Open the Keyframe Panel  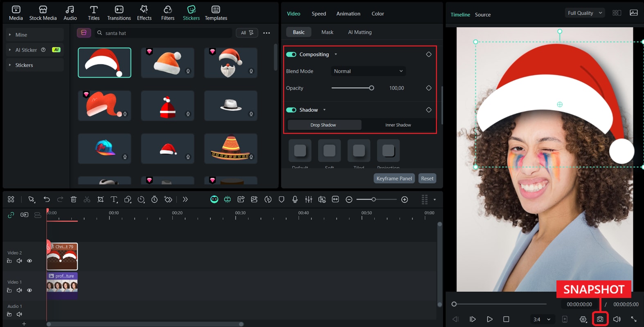[394, 178]
